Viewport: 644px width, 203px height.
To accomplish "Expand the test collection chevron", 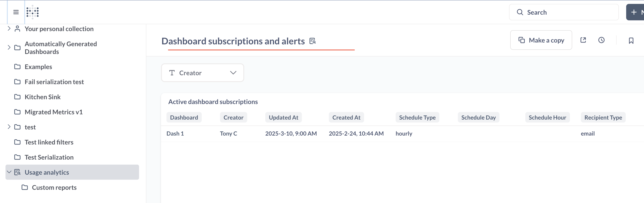I will pyautogui.click(x=9, y=127).
